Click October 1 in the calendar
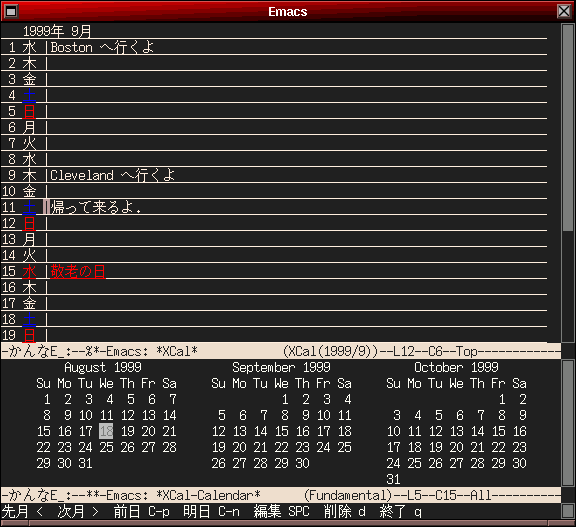 pyautogui.click(x=502, y=399)
